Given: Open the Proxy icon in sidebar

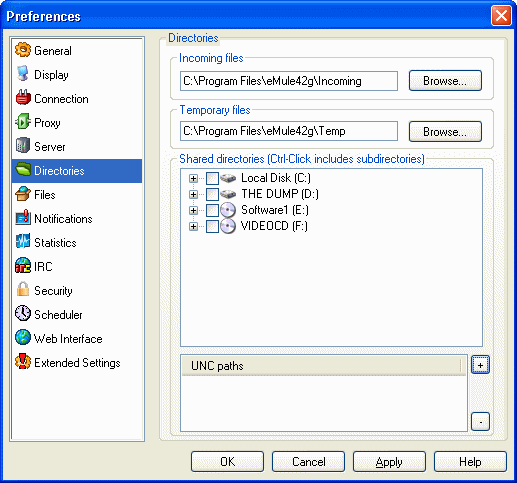Looking at the screenshot, I should tap(23, 122).
